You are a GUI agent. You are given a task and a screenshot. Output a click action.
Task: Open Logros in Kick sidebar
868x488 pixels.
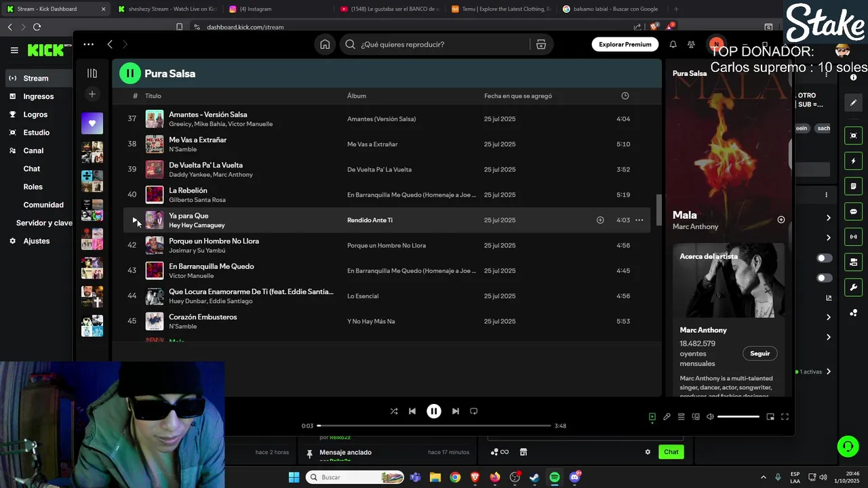pyautogui.click(x=35, y=115)
